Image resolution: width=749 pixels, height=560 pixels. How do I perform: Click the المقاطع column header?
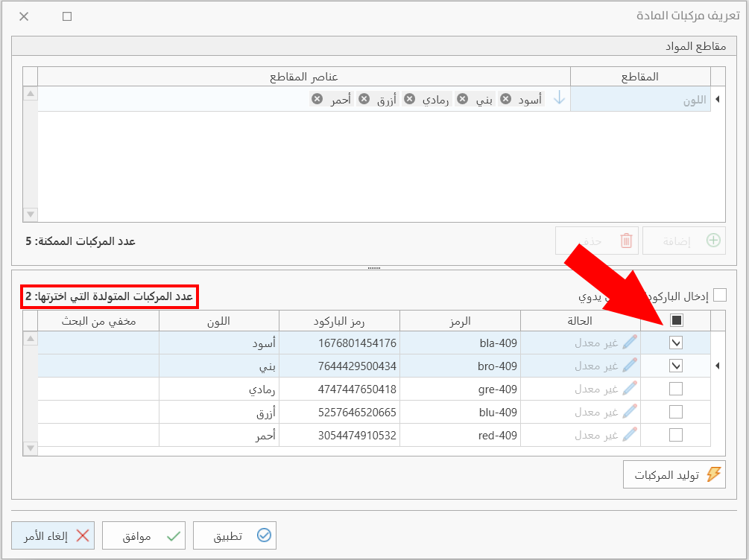click(641, 77)
